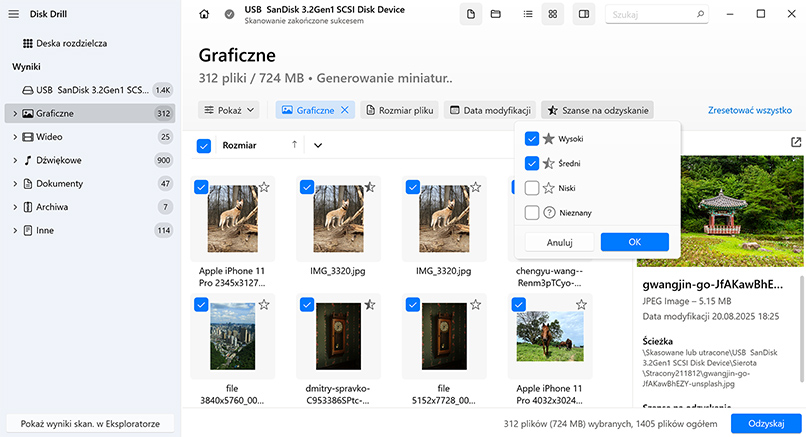Remove the Graficzne filter chip
Screen dimensions: 806x437
click(x=345, y=110)
